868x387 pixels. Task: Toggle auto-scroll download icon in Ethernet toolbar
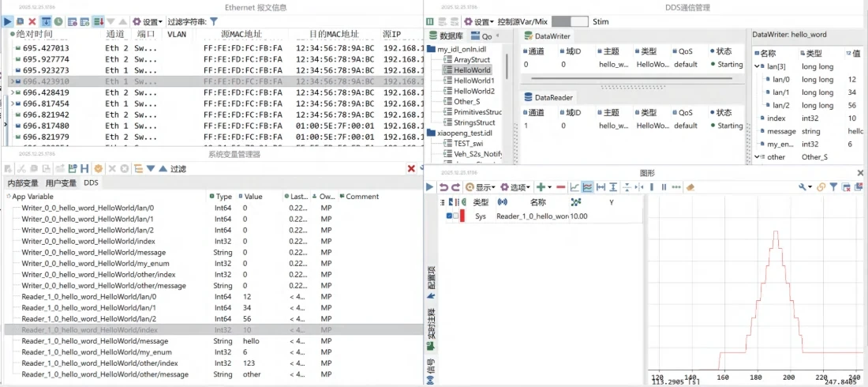click(46, 21)
